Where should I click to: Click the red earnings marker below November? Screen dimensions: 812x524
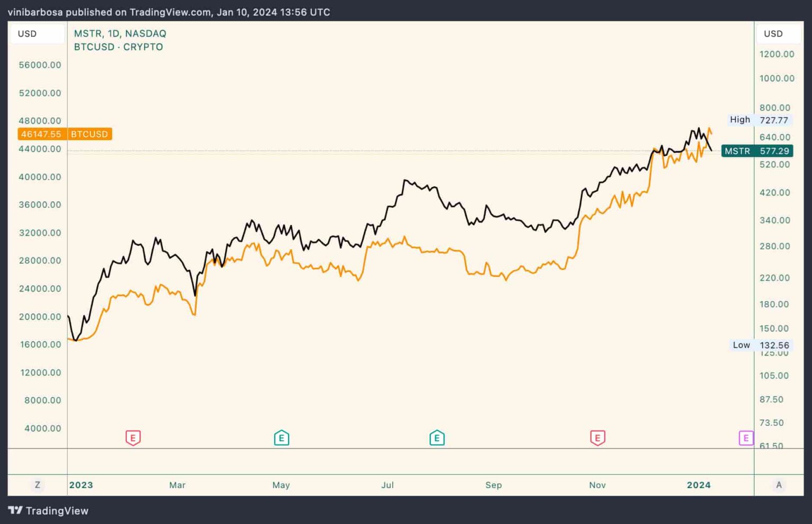[x=597, y=437]
